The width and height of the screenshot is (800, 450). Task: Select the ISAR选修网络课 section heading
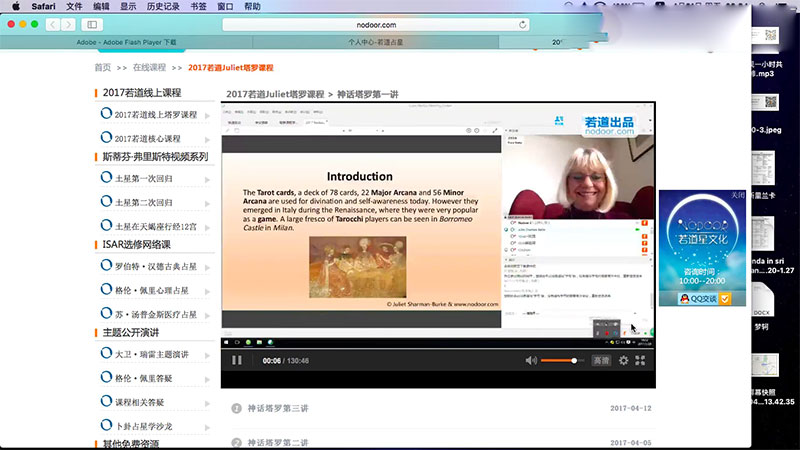tap(136, 244)
